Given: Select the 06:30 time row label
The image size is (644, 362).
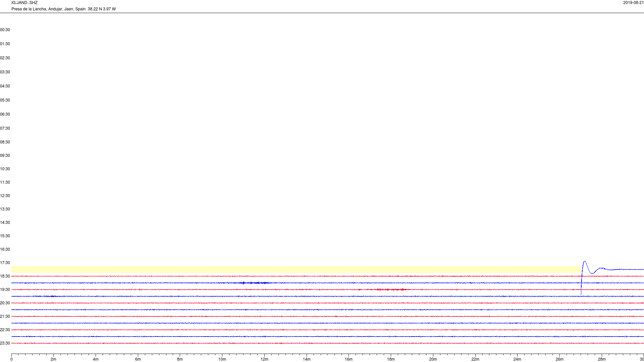Looking at the screenshot, I should [x=5, y=114].
